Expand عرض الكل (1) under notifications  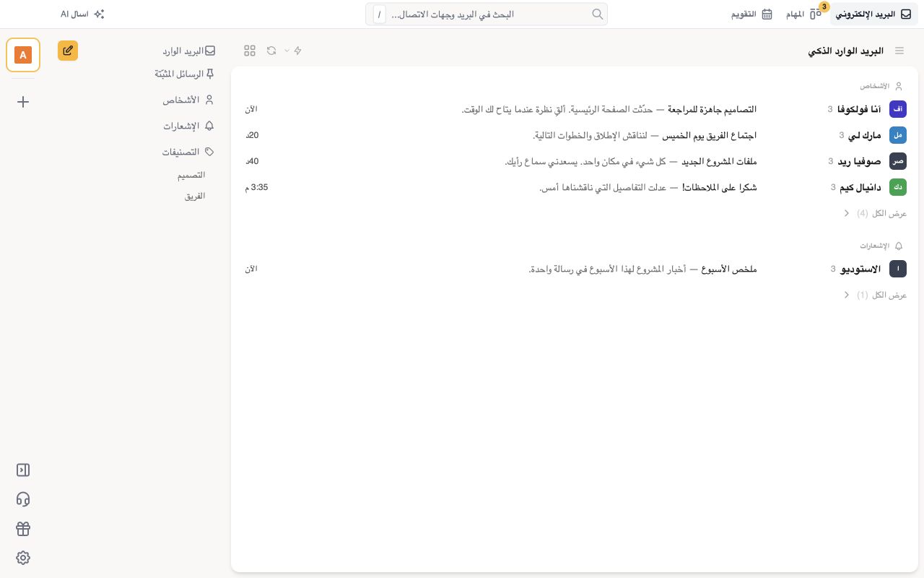[875, 296]
